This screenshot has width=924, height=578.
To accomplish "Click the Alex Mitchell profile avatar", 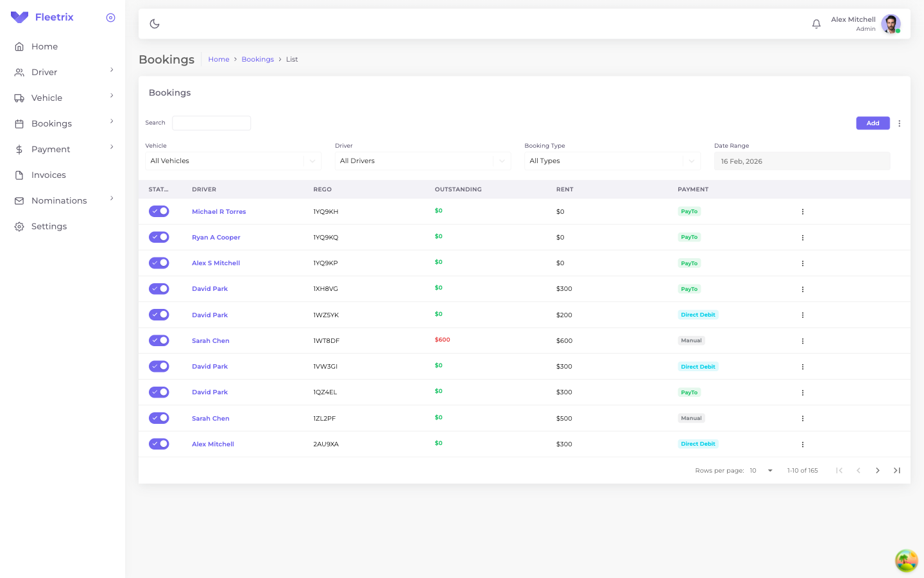I will coord(890,24).
